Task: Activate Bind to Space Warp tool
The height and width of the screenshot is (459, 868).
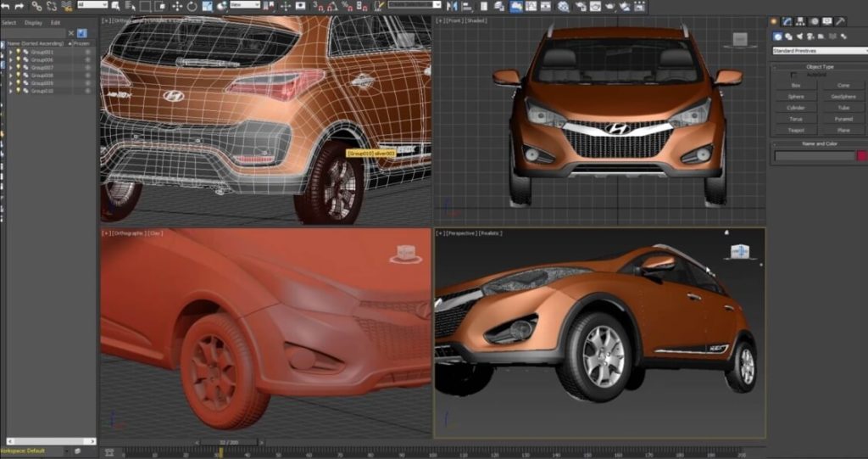Action: point(67,6)
